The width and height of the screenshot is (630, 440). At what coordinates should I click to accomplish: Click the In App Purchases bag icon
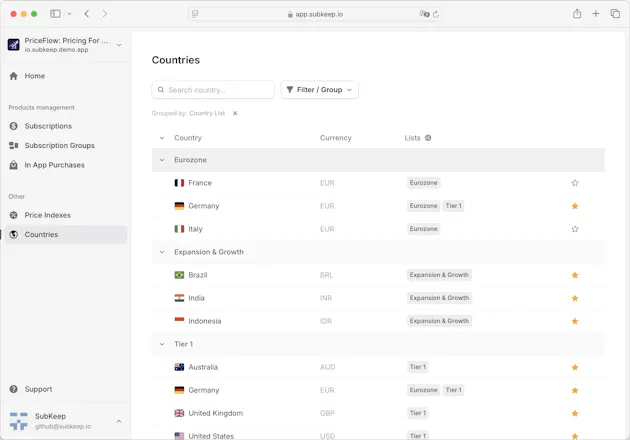pos(13,165)
